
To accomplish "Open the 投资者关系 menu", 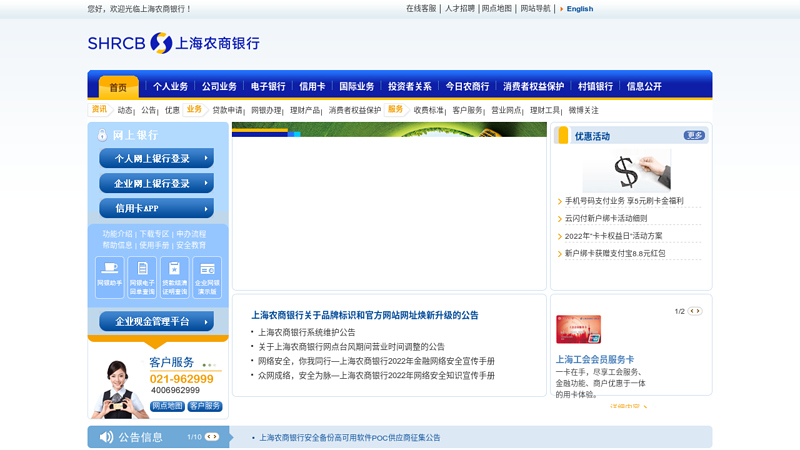I will 410,86.
